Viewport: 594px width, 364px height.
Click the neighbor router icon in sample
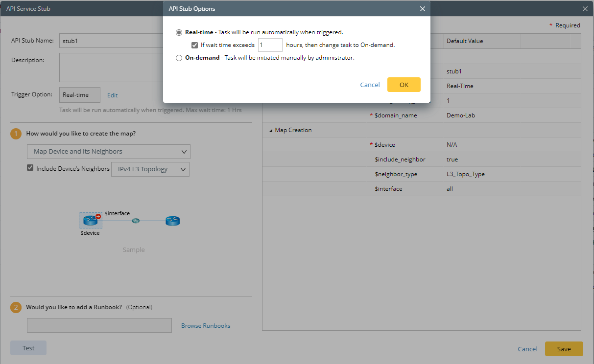(x=172, y=221)
